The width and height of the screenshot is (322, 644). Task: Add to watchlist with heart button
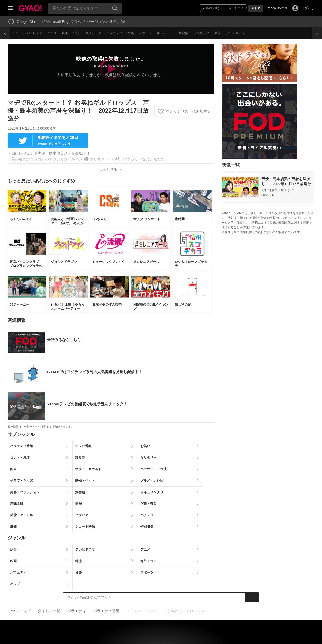click(x=184, y=111)
